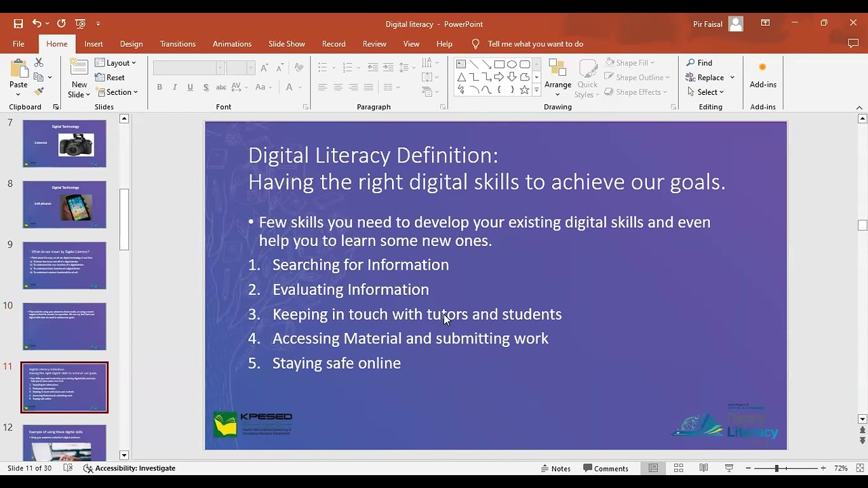Align text left
The height and width of the screenshot is (488, 868).
tap(323, 87)
